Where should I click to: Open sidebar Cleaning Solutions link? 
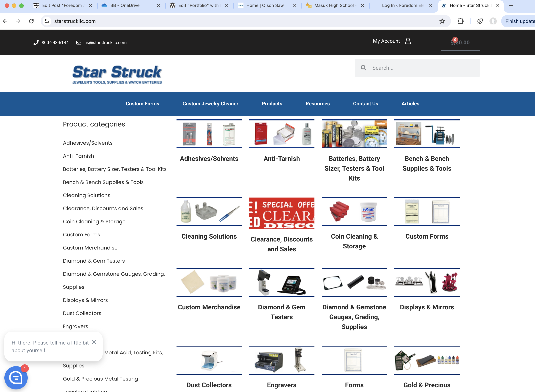click(86, 195)
